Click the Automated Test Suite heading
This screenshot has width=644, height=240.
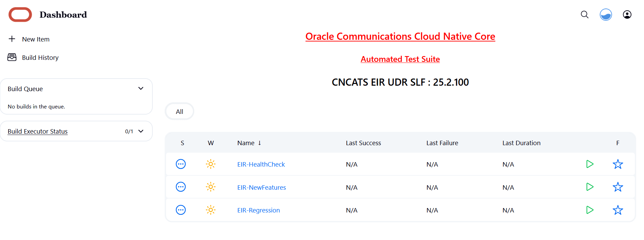[400, 59]
